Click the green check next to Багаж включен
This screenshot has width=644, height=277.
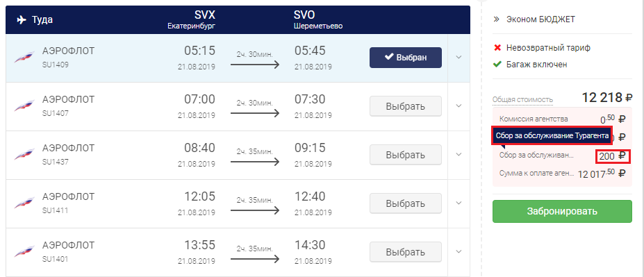[x=497, y=65]
